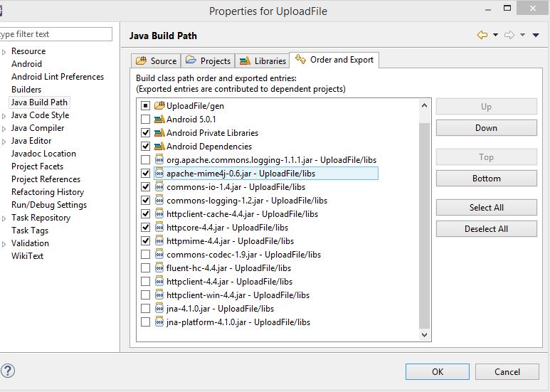550x392 pixels.
Task: Click the Select All button
Action: (486, 207)
